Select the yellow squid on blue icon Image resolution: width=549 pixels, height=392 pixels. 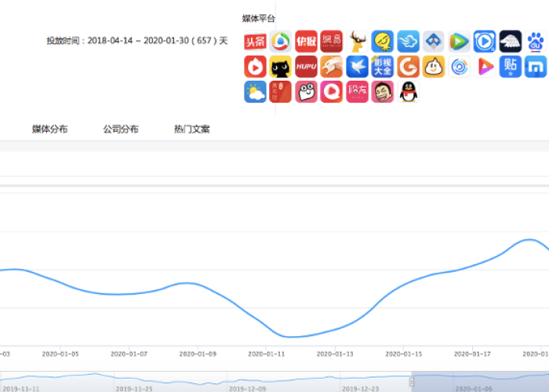click(x=383, y=42)
